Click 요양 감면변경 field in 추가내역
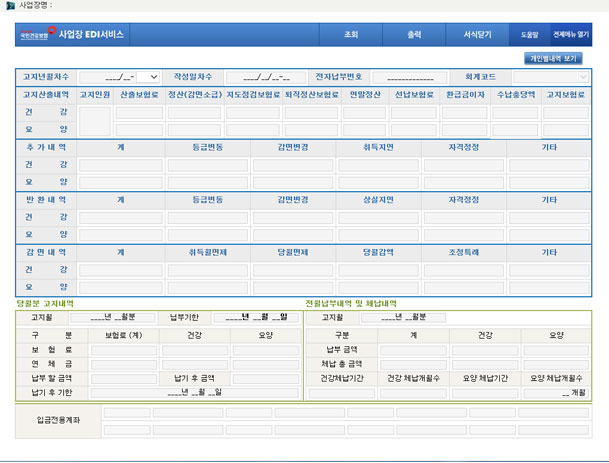The height and width of the screenshot is (463, 609). pyautogui.click(x=293, y=183)
